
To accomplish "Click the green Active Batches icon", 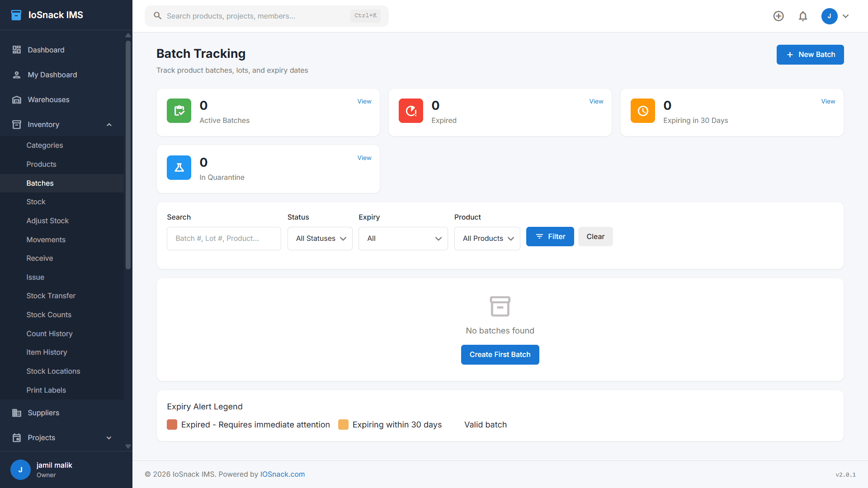I will click(179, 111).
